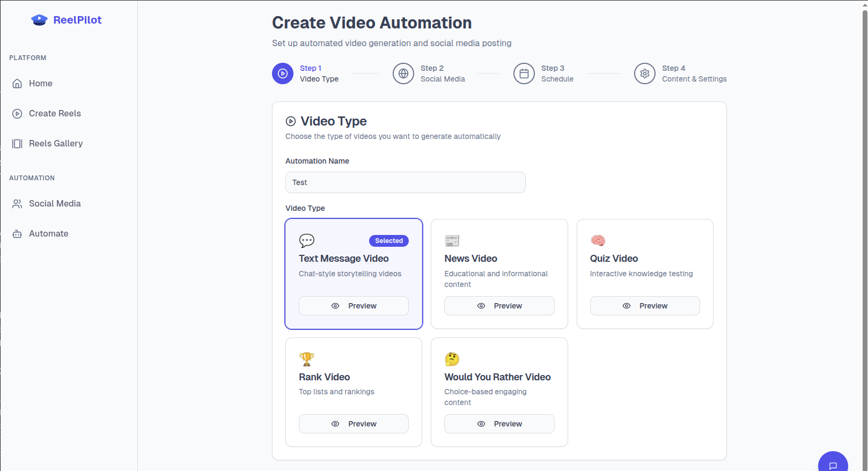Viewport: 868px width, 471px height.
Task: Preview the Text Message Video type
Action: pos(354,306)
